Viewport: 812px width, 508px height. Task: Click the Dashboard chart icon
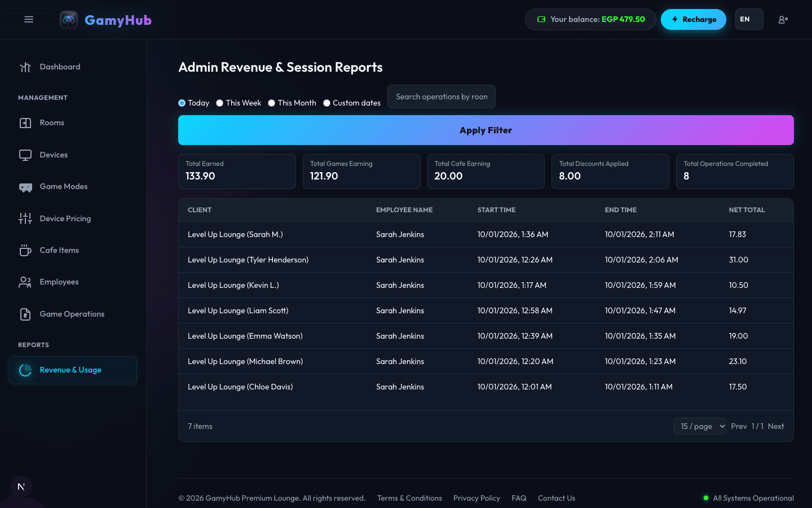pos(25,67)
